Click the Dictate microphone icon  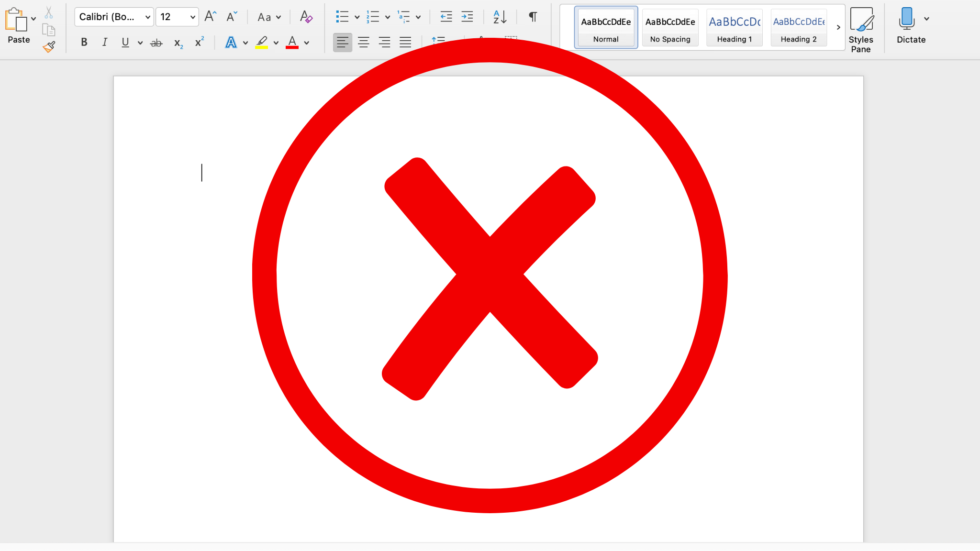(906, 19)
